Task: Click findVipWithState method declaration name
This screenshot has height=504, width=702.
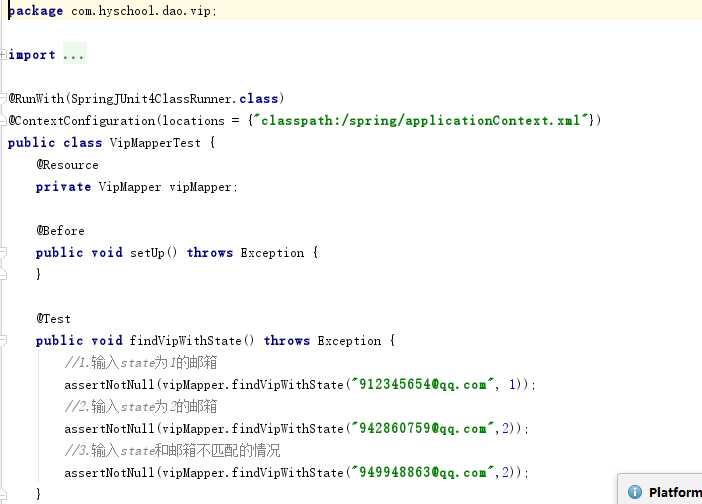Action: point(186,341)
